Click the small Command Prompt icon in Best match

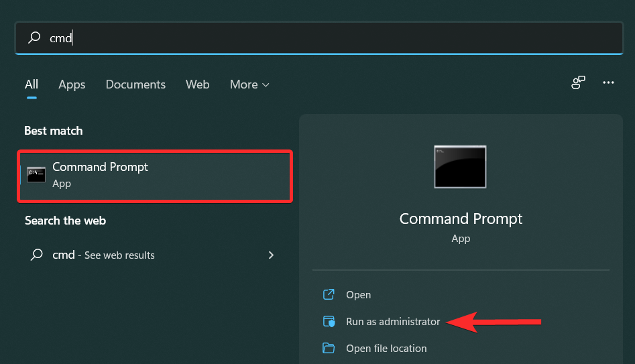coord(36,175)
